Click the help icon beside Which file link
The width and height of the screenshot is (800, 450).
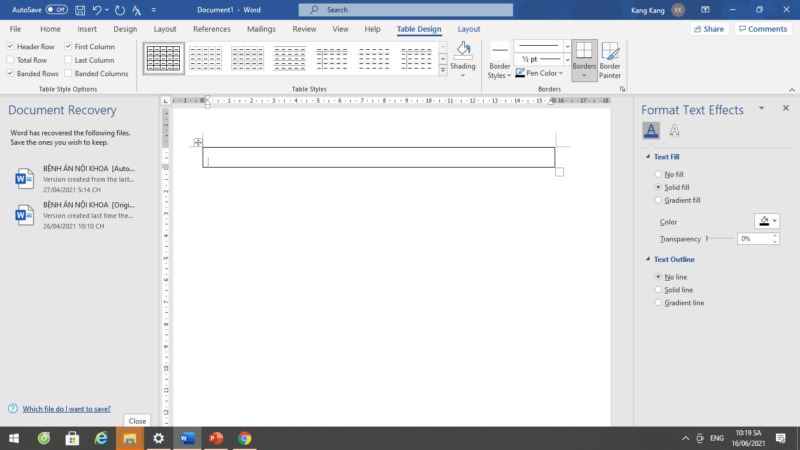pyautogui.click(x=13, y=409)
